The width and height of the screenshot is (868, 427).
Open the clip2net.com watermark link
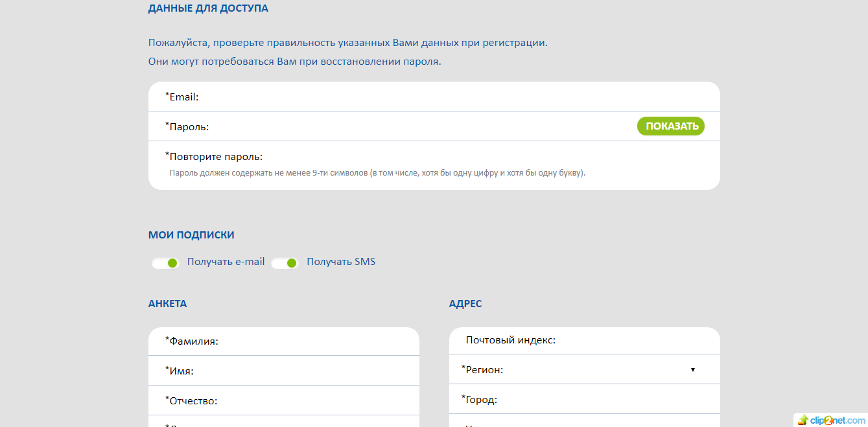[x=838, y=420]
